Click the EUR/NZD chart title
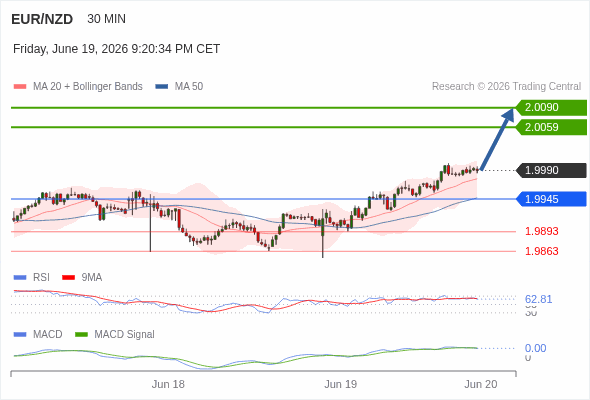This screenshot has width=590, height=400. click(x=42, y=19)
